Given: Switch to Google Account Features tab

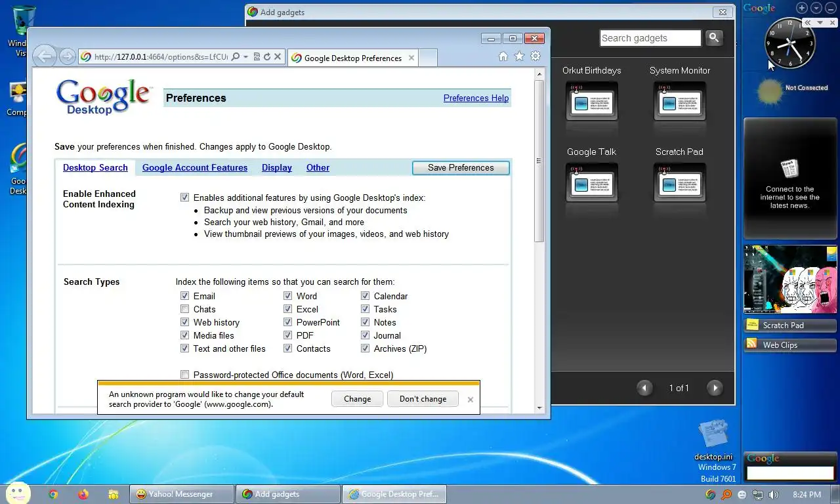Looking at the screenshot, I should [x=195, y=167].
